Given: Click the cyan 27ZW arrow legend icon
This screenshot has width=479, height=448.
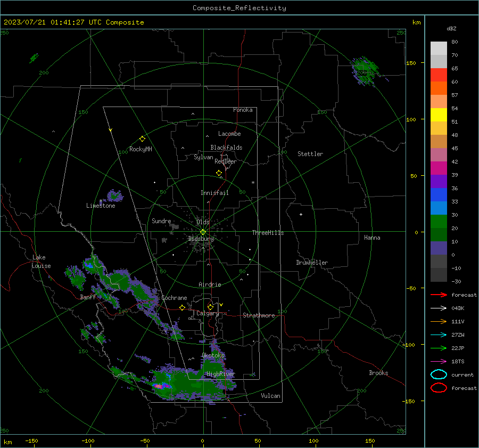Looking at the screenshot, I should 439,335.
